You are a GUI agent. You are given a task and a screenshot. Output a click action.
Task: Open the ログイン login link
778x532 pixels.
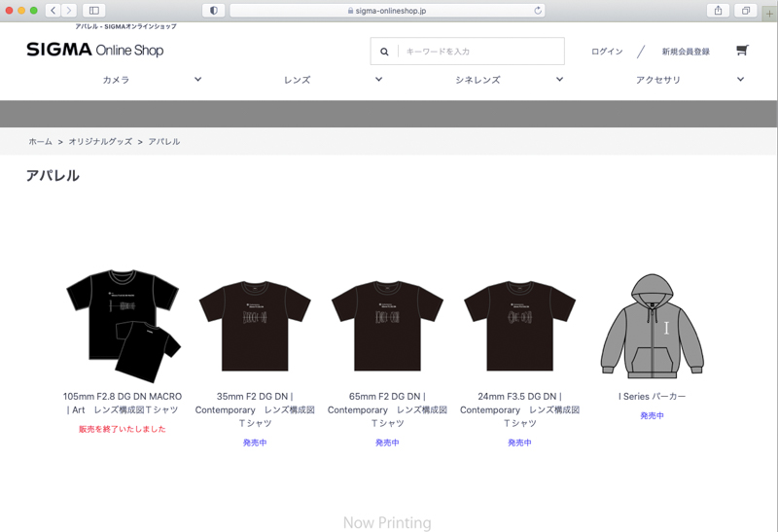point(607,52)
